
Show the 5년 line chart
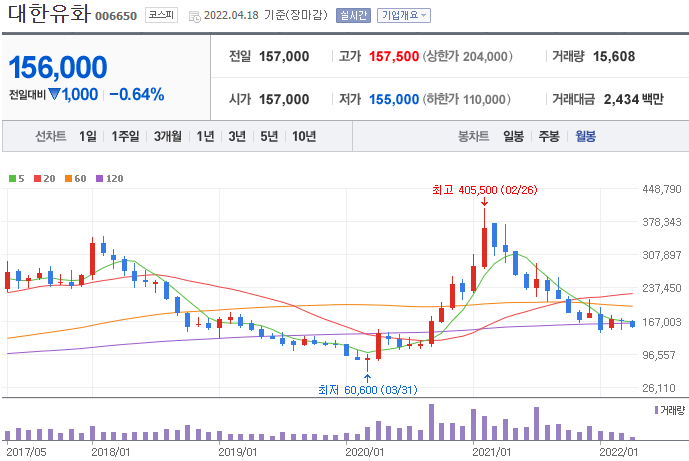pyautogui.click(x=269, y=136)
